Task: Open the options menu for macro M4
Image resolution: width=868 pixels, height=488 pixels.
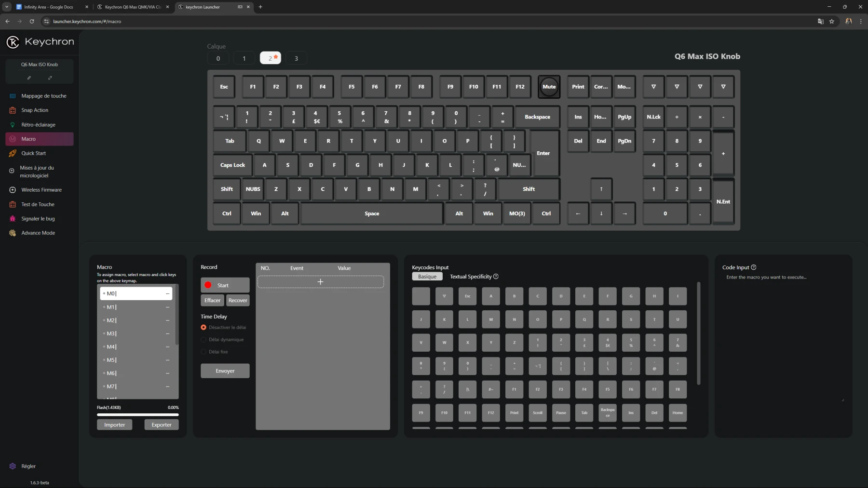Action: coord(168,347)
